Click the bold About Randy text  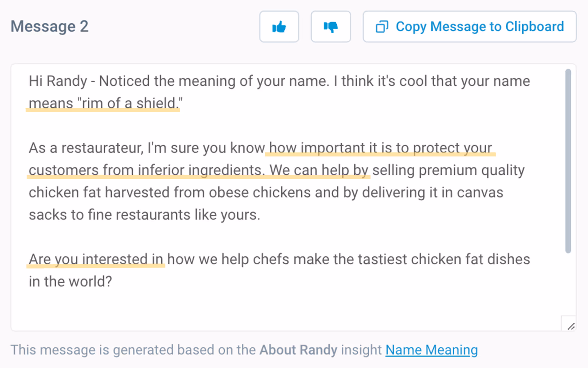[x=298, y=350]
